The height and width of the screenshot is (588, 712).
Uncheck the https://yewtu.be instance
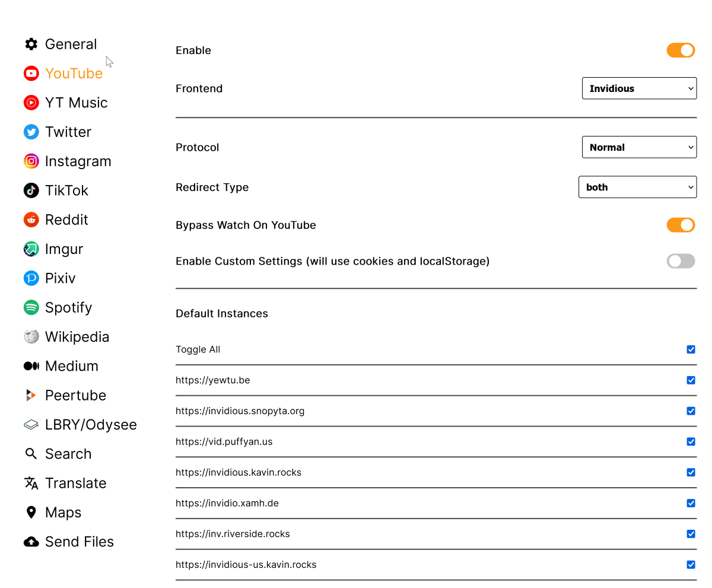(x=691, y=380)
